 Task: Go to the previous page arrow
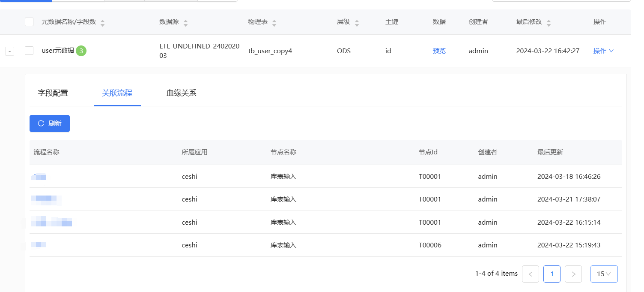click(x=531, y=274)
